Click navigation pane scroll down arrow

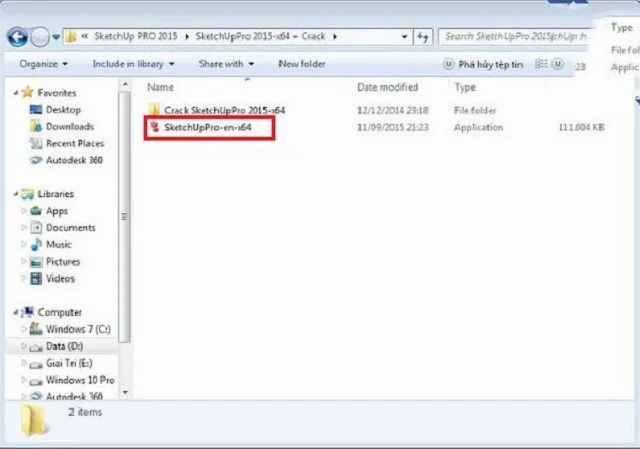(125, 393)
